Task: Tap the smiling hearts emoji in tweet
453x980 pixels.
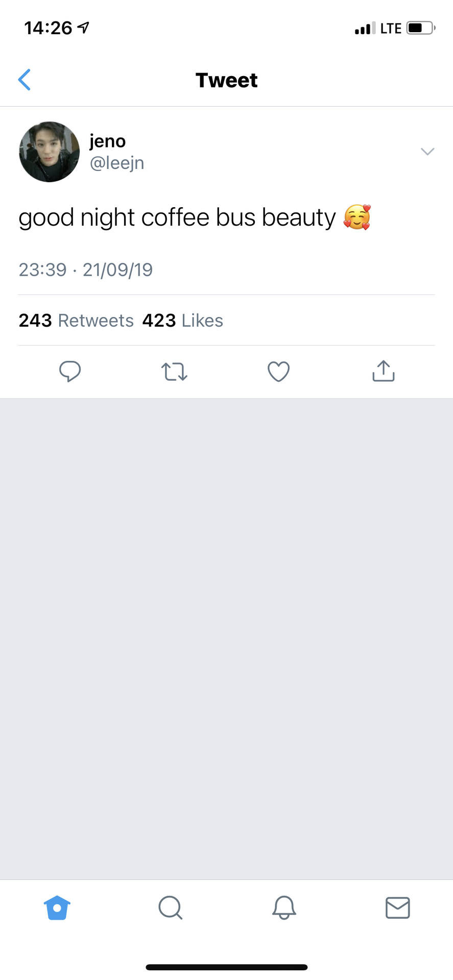Action: (357, 217)
